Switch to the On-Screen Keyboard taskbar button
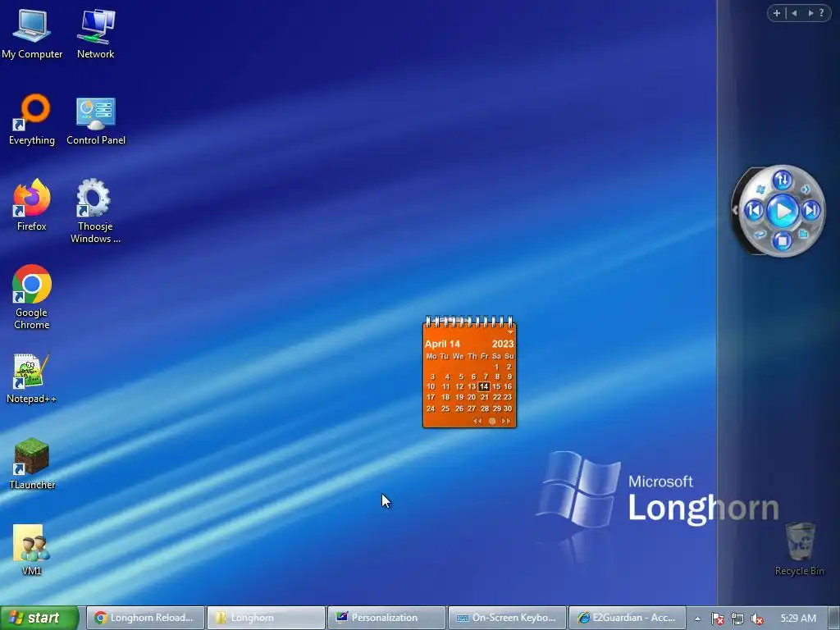Viewport: 840px width, 630px height. point(507,618)
